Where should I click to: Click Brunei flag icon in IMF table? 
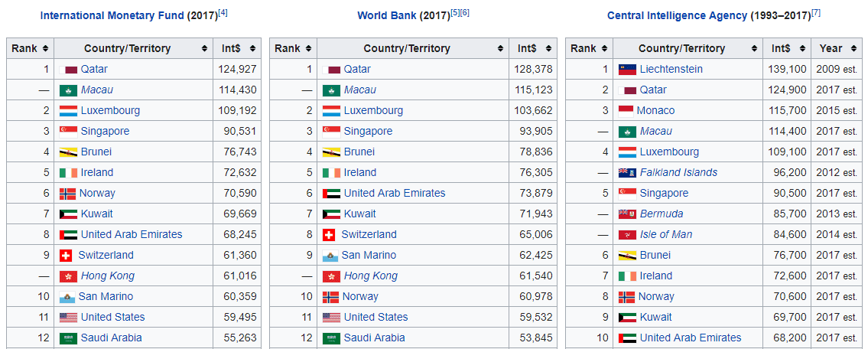pyautogui.click(x=69, y=152)
